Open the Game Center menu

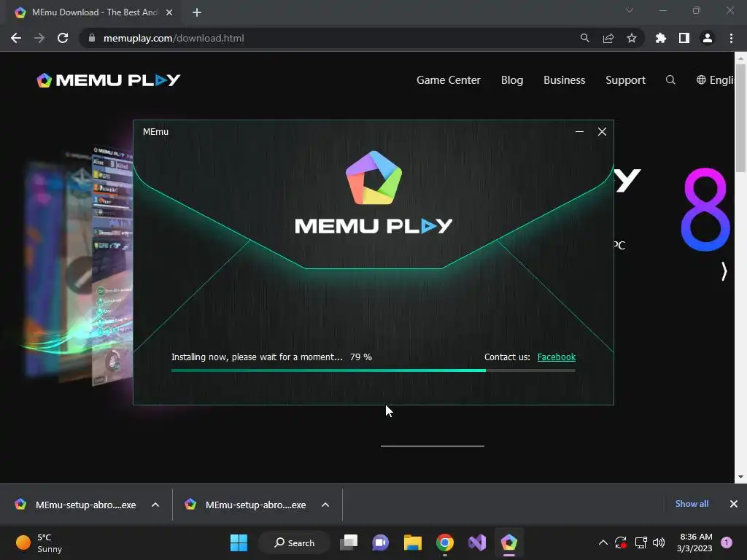tap(449, 80)
